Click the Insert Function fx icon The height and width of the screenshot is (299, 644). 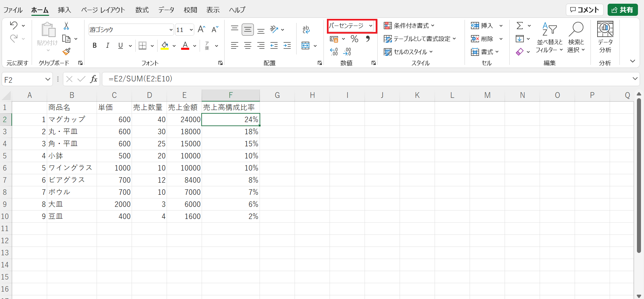[x=94, y=79]
